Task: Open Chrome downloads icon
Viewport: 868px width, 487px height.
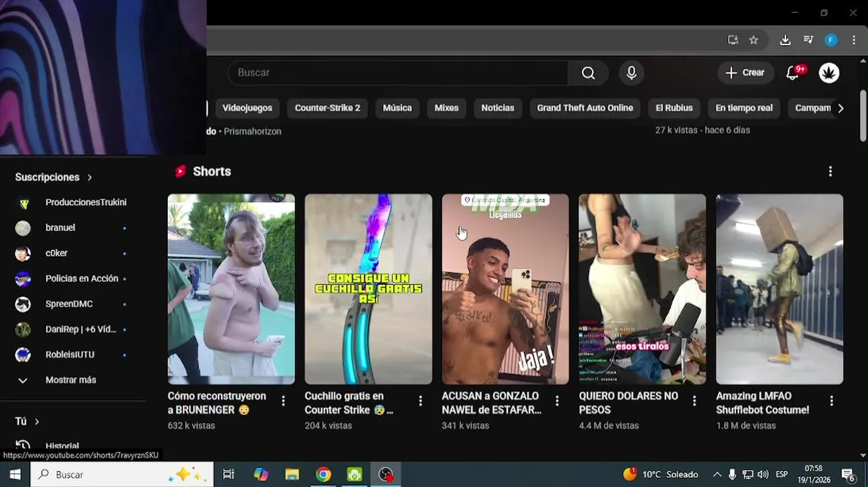Action: 785,40
